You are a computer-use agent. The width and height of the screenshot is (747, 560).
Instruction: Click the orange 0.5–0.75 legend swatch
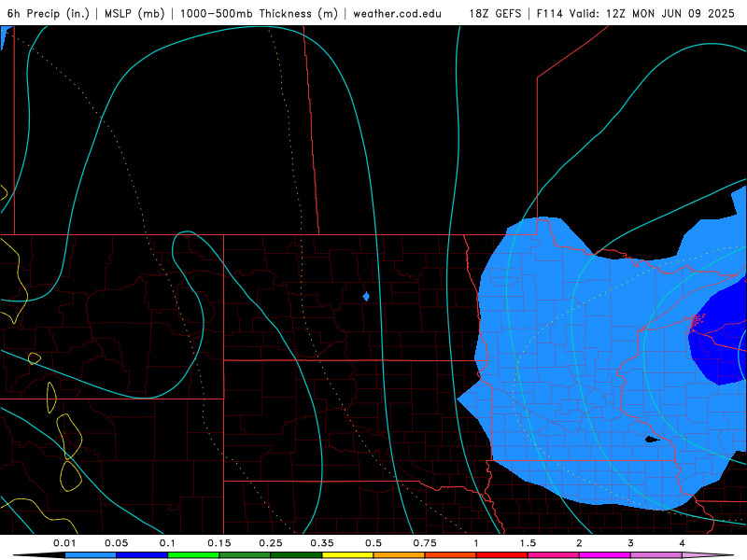pyautogui.click(x=400, y=555)
